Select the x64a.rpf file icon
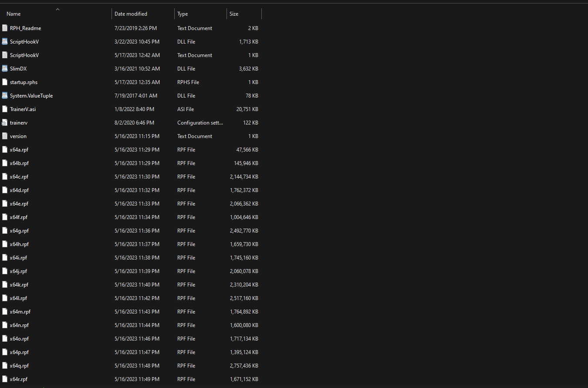This screenshot has height=388, width=588. point(5,150)
